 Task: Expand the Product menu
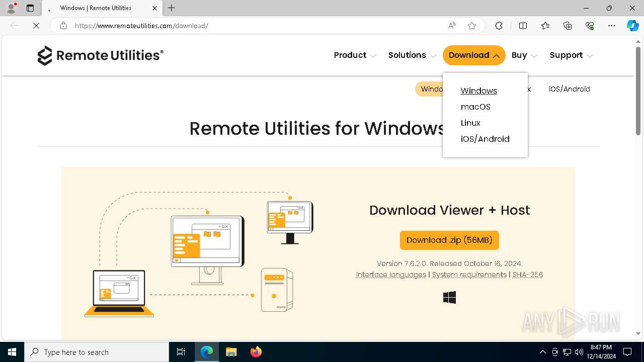(355, 55)
